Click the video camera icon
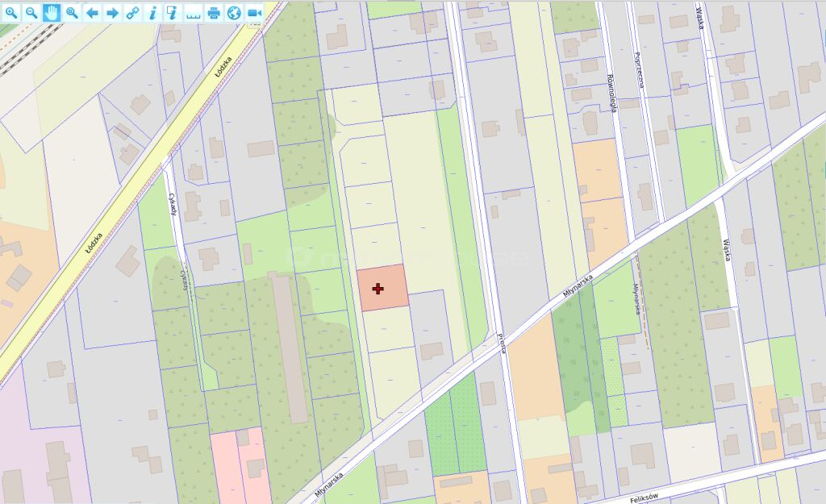Image resolution: width=826 pixels, height=504 pixels. point(254,12)
